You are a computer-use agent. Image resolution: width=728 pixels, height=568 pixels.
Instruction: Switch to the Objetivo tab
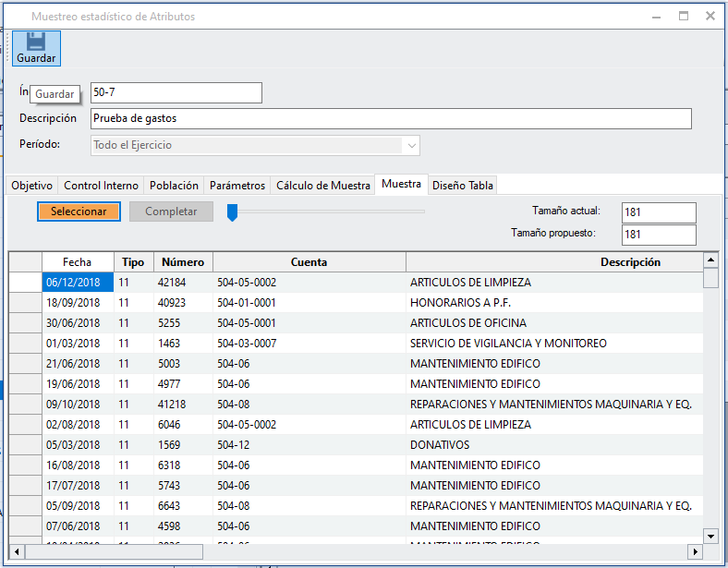click(x=31, y=186)
